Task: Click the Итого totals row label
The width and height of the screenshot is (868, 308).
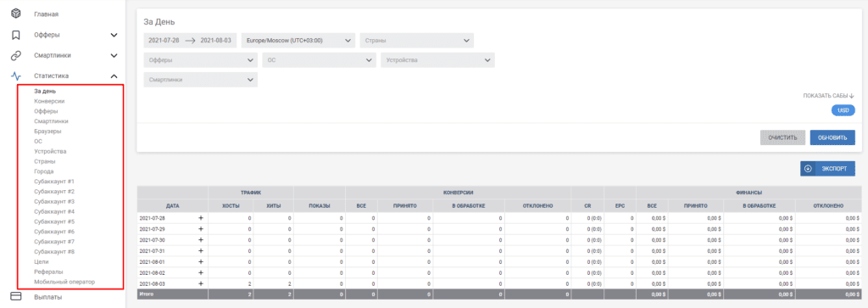Action: pos(147,294)
